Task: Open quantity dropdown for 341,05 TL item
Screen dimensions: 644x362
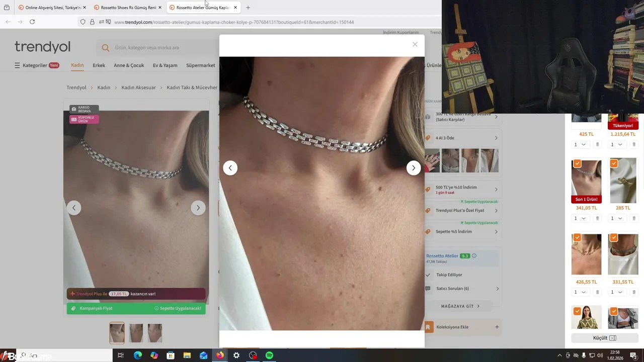Action: point(580,219)
